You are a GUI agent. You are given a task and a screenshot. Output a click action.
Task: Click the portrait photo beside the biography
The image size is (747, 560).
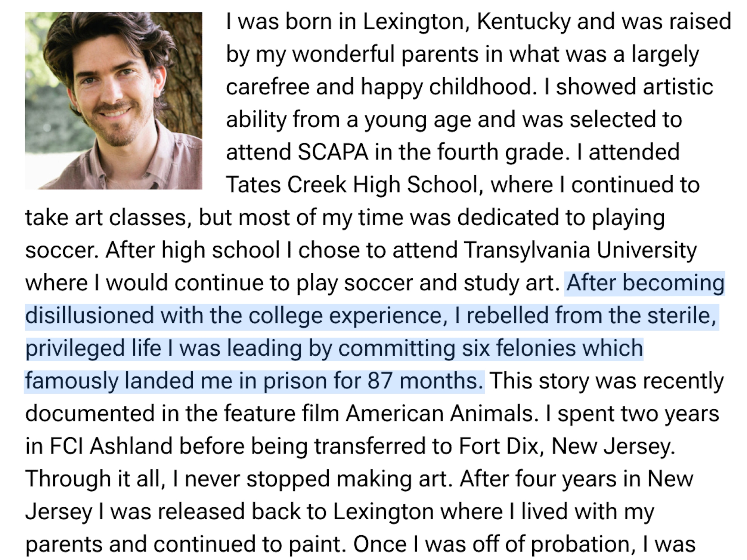[x=114, y=100]
